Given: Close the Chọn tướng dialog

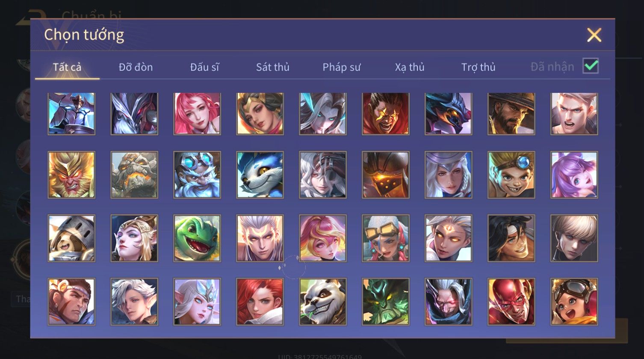Looking at the screenshot, I should (x=594, y=35).
